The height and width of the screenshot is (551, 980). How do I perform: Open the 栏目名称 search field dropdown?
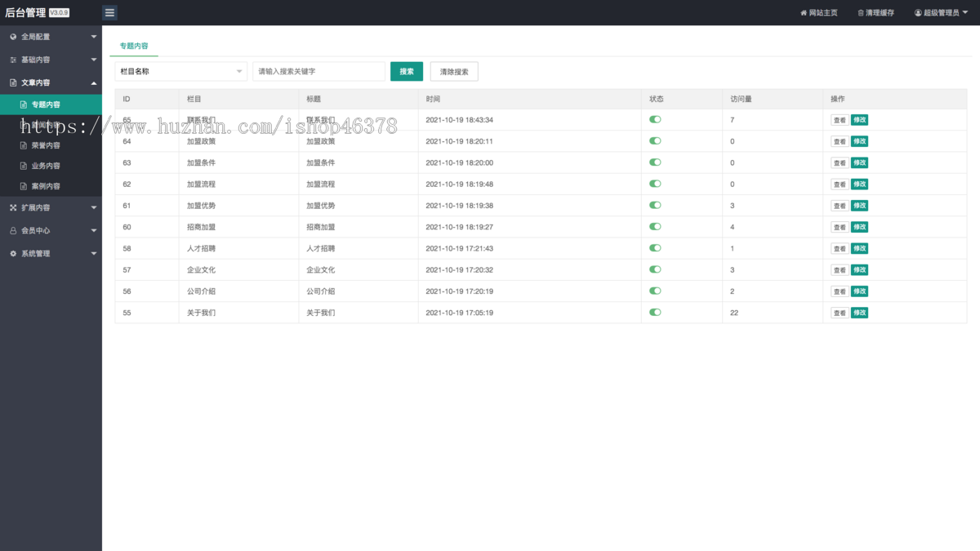coord(181,71)
